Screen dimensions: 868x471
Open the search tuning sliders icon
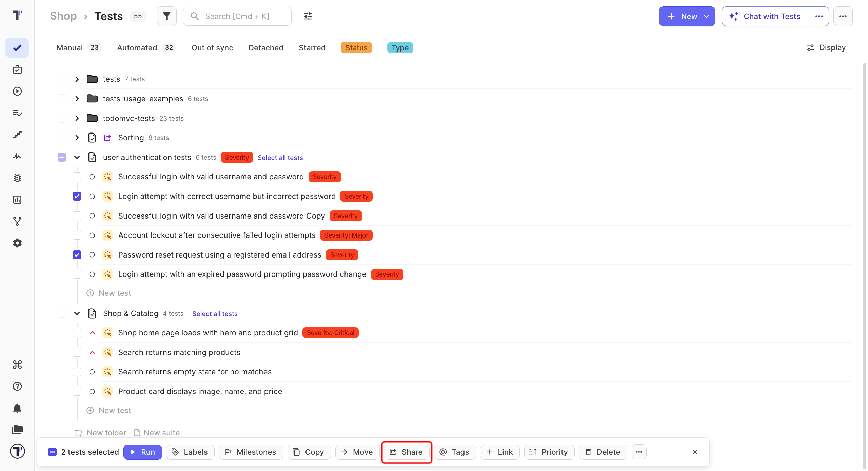tap(308, 16)
